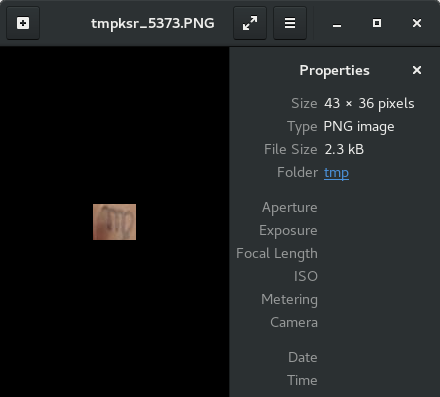Close the image viewer window
The image size is (440, 397).
[417, 23]
